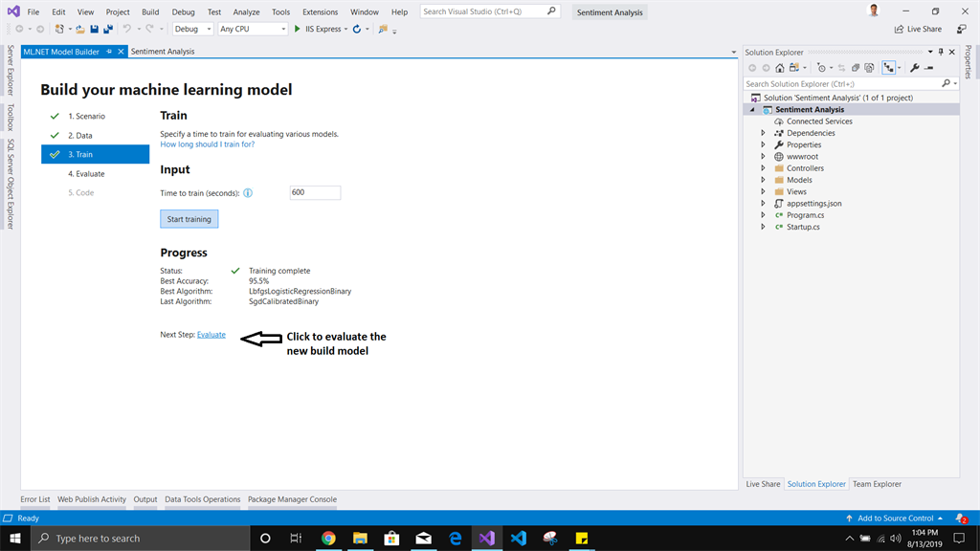Expand the Controllers folder in Solution Explorer
The width and height of the screenshot is (980, 551).
coord(763,167)
